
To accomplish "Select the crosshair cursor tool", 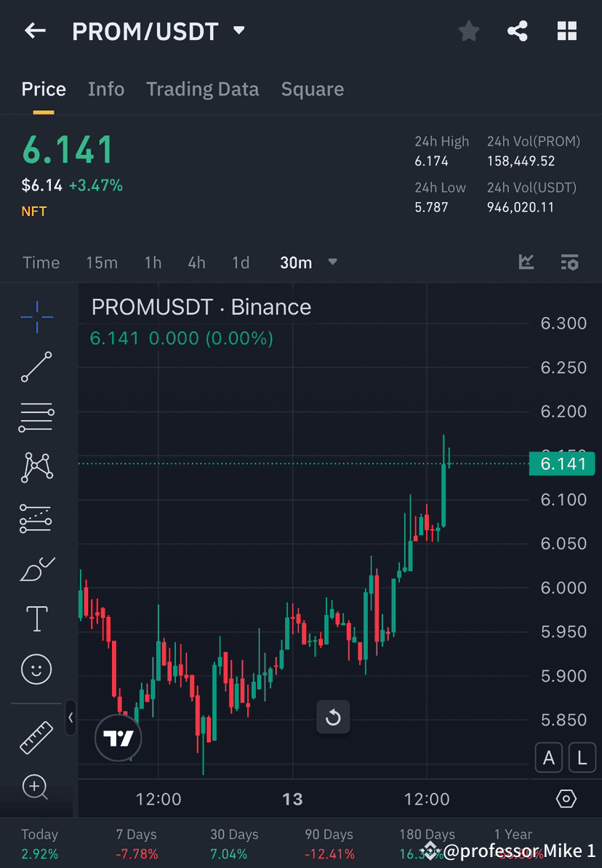I will (x=36, y=316).
